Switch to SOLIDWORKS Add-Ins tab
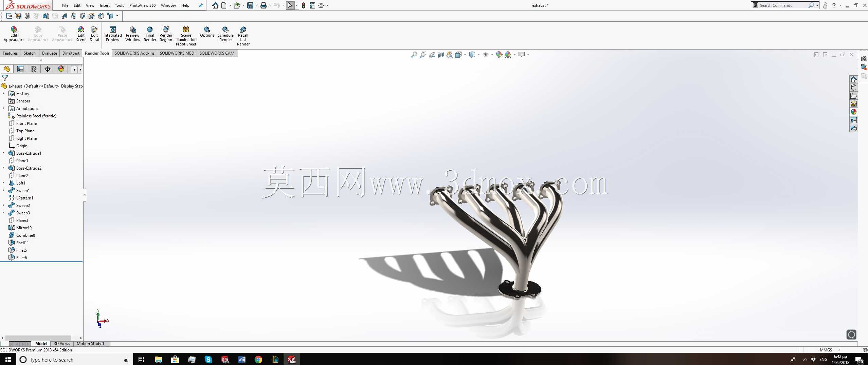The width and height of the screenshot is (868, 365). (134, 53)
